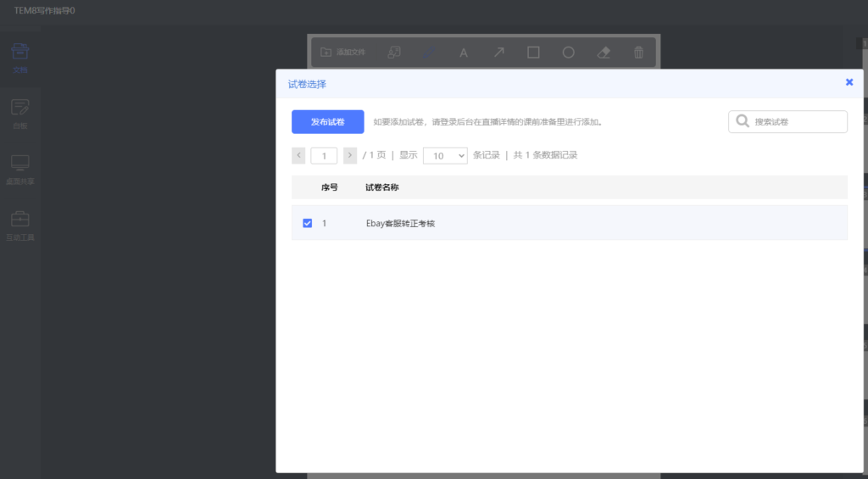Click the 发布试卷 publish button
Viewport: 868px width, 479px height.
tap(328, 122)
